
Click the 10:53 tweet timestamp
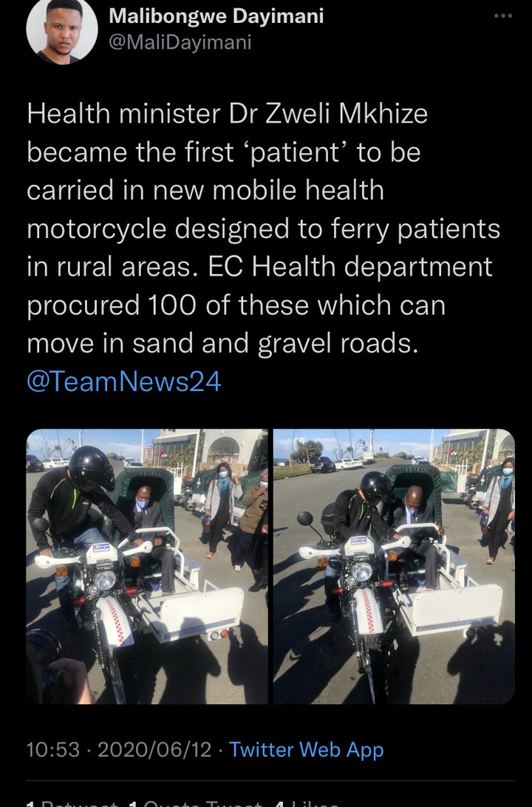click(x=53, y=750)
